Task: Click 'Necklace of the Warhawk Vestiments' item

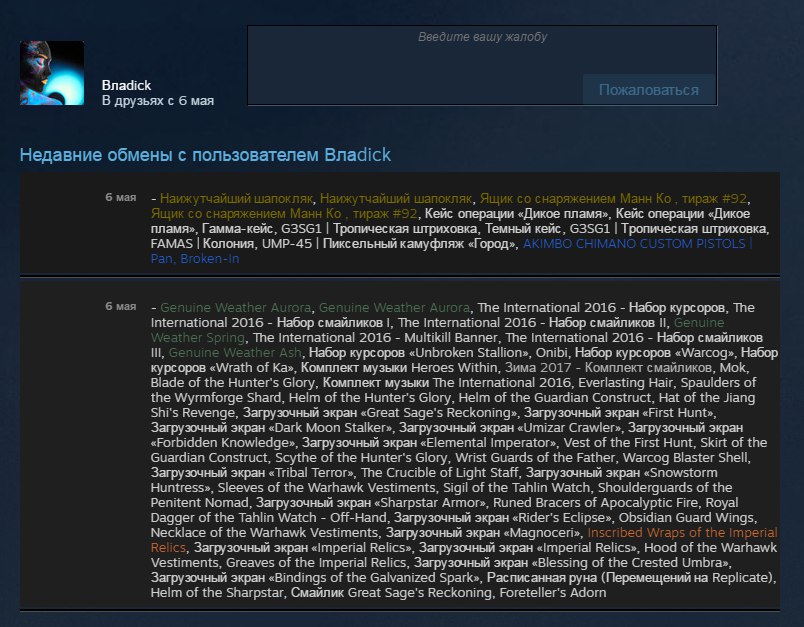Action: pyautogui.click(x=264, y=533)
